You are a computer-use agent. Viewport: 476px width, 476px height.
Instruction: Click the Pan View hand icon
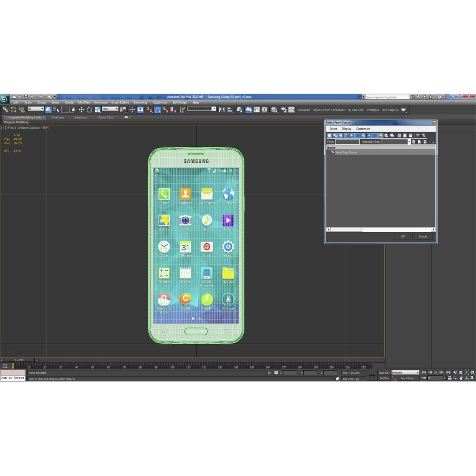click(x=461, y=378)
